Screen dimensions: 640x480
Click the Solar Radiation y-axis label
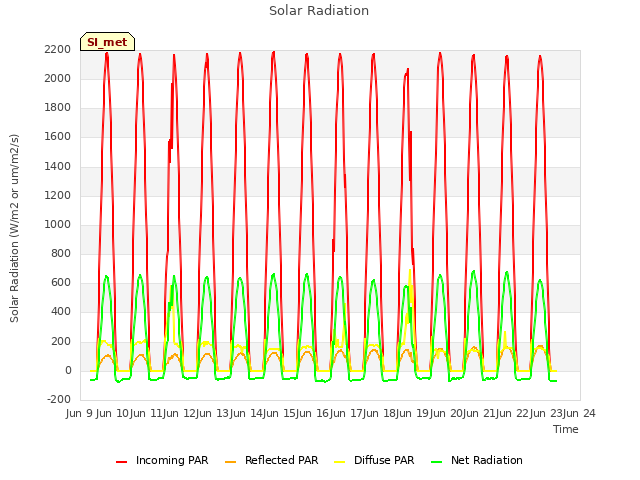[14, 228]
